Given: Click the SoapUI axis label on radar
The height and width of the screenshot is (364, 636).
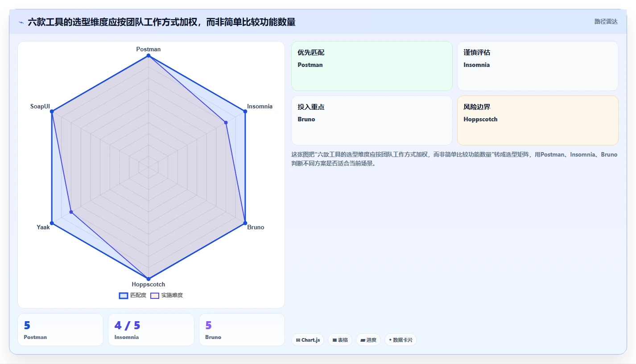Looking at the screenshot, I should click(x=40, y=106).
